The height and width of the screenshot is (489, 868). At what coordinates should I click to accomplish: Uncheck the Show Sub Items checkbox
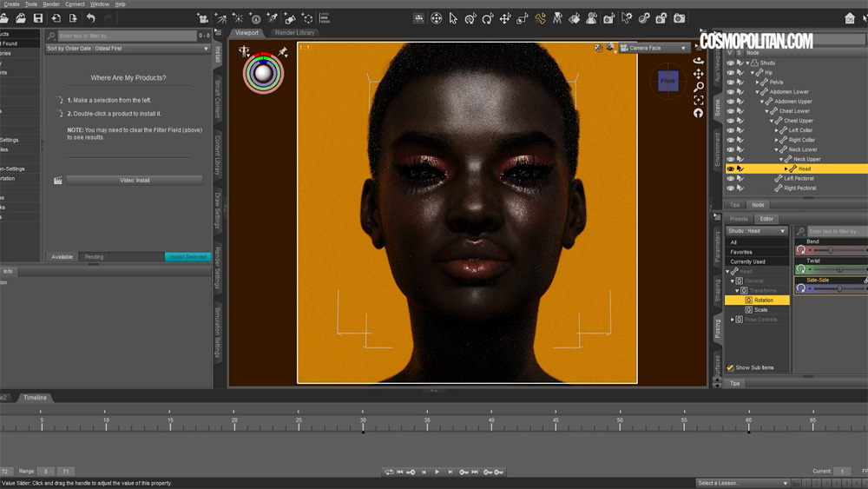[730, 367]
